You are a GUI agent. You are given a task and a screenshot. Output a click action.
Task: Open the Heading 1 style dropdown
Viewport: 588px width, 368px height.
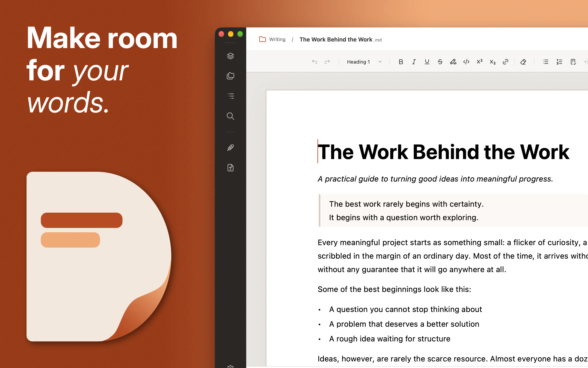(364, 62)
